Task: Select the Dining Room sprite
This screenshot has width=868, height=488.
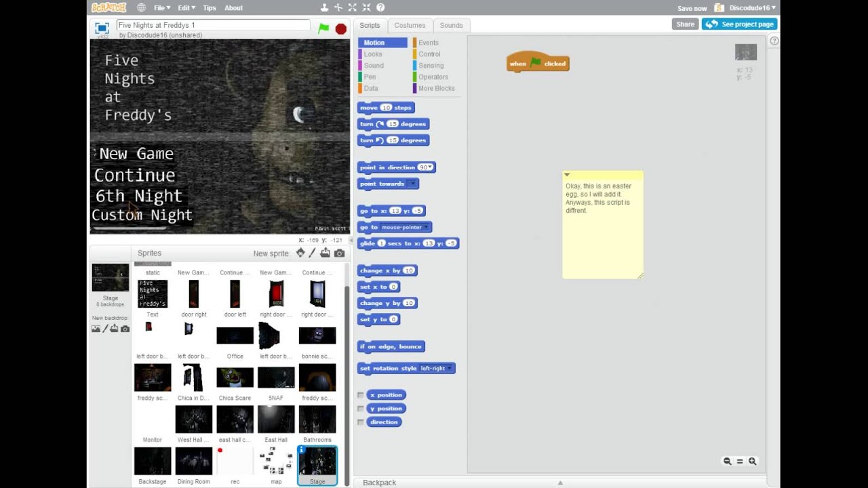Action: coord(193,465)
